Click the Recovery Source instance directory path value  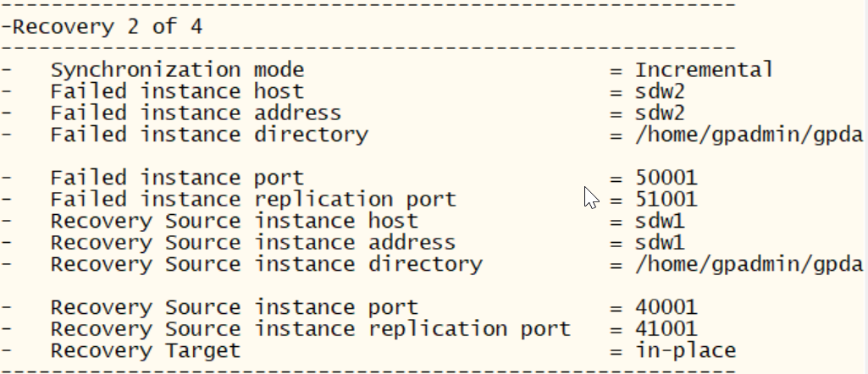[x=749, y=264]
